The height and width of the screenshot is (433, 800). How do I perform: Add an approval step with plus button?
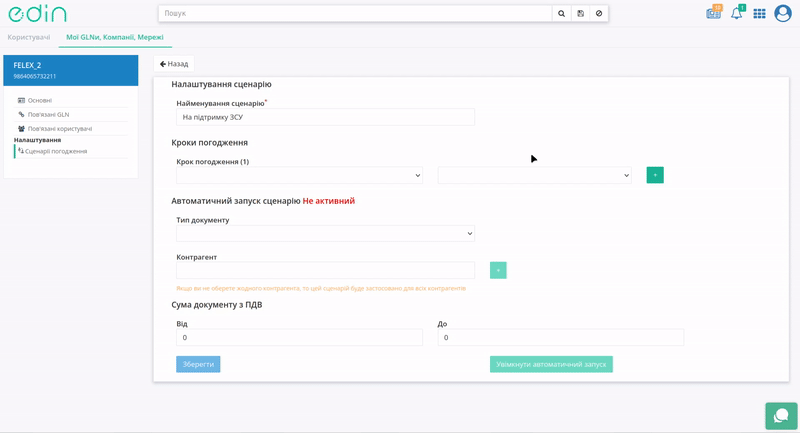point(655,175)
